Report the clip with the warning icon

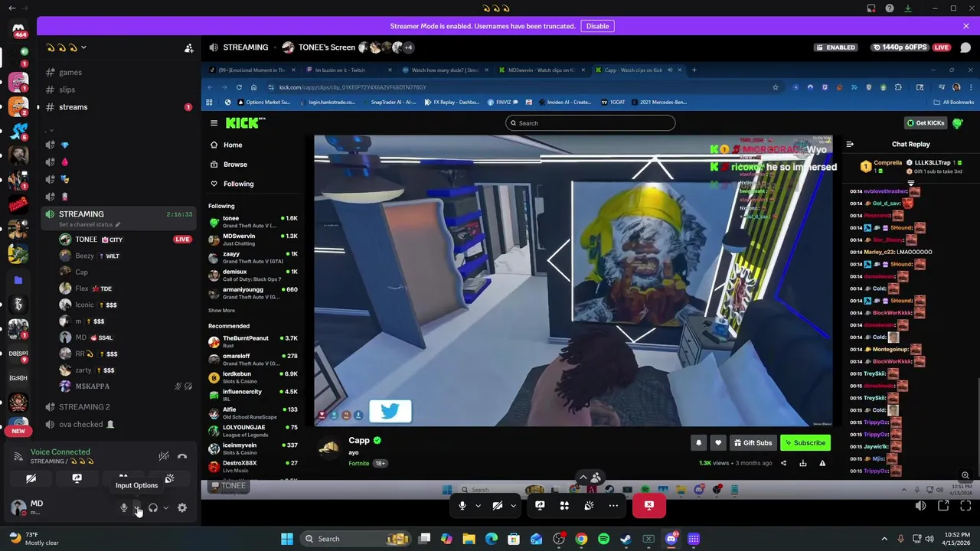click(x=823, y=463)
